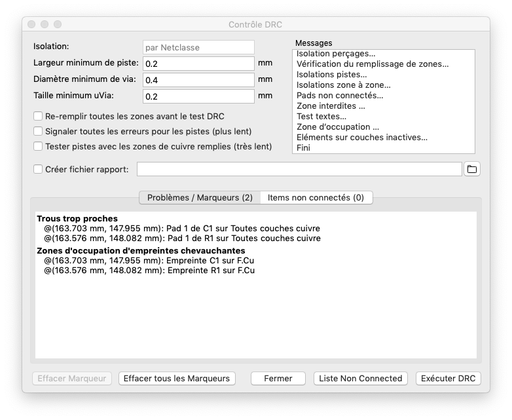
Task: Select the 'Pad 1 de R1' error entry
Action: (182, 239)
